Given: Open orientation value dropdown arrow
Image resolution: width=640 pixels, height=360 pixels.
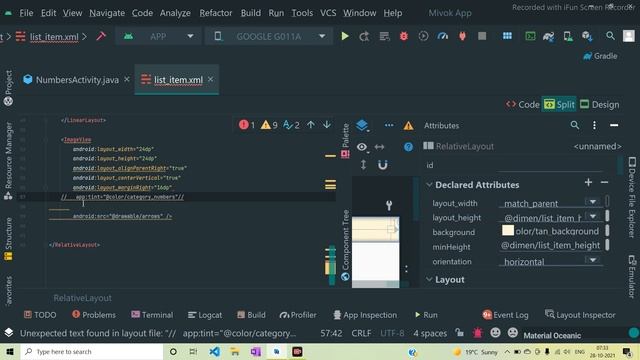Looking at the screenshot, I should [x=592, y=260].
